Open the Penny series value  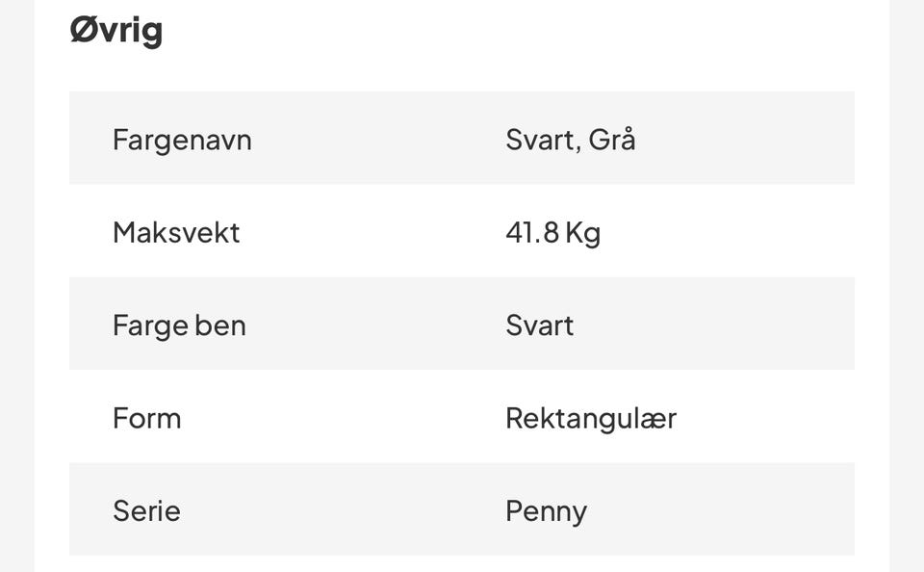[547, 512]
